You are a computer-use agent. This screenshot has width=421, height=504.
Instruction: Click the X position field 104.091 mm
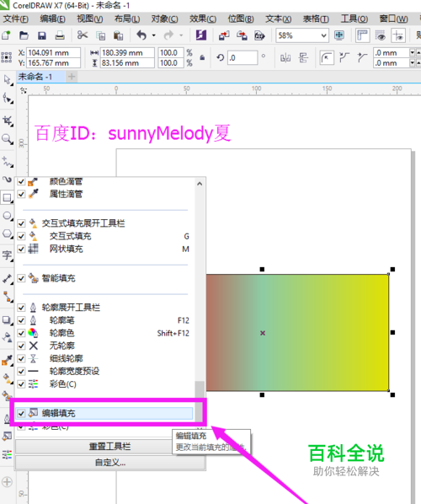(53, 53)
